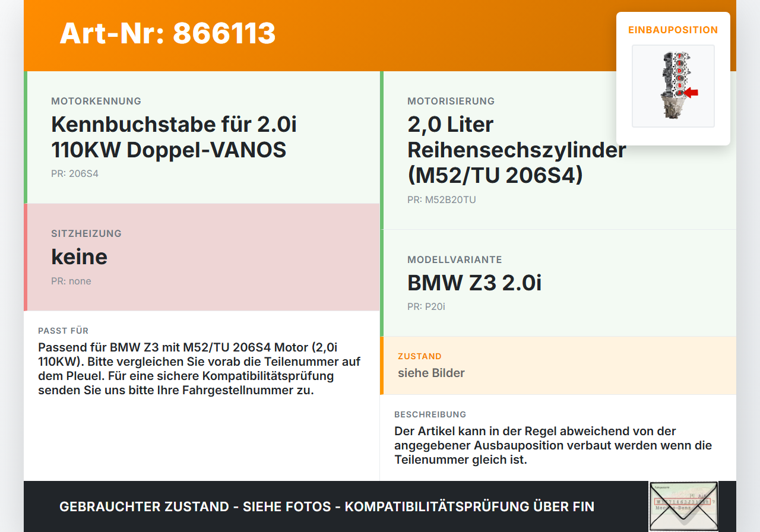This screenshot has width=760, height=532.
Task: Click the vehicle registration envelope image
Action: [683, 506]
